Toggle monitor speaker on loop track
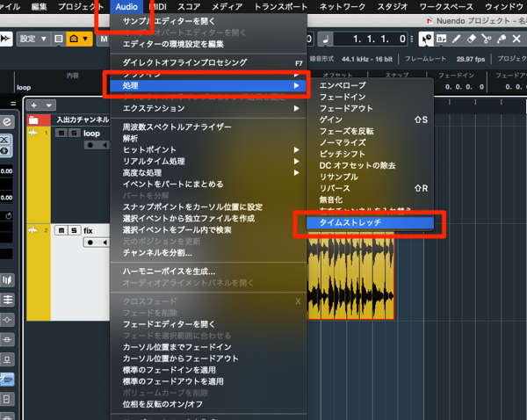Viewport: 527px width, 420px height. click(x=105, y=145)
